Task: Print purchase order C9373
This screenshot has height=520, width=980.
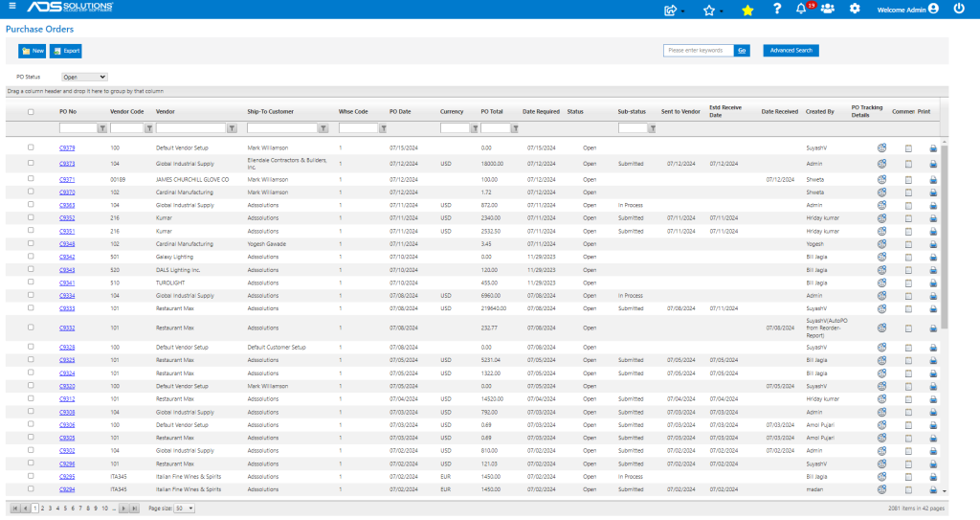Action: [933, 164]
